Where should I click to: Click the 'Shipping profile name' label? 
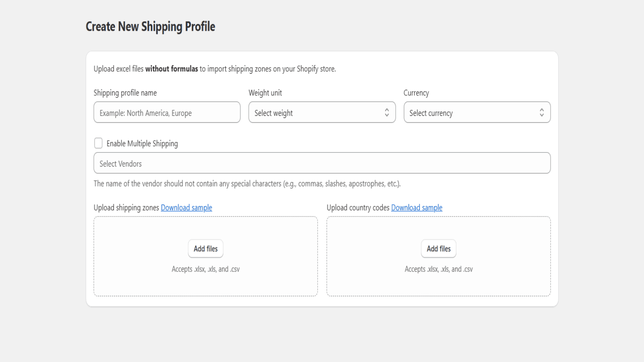tap(125, 93)
